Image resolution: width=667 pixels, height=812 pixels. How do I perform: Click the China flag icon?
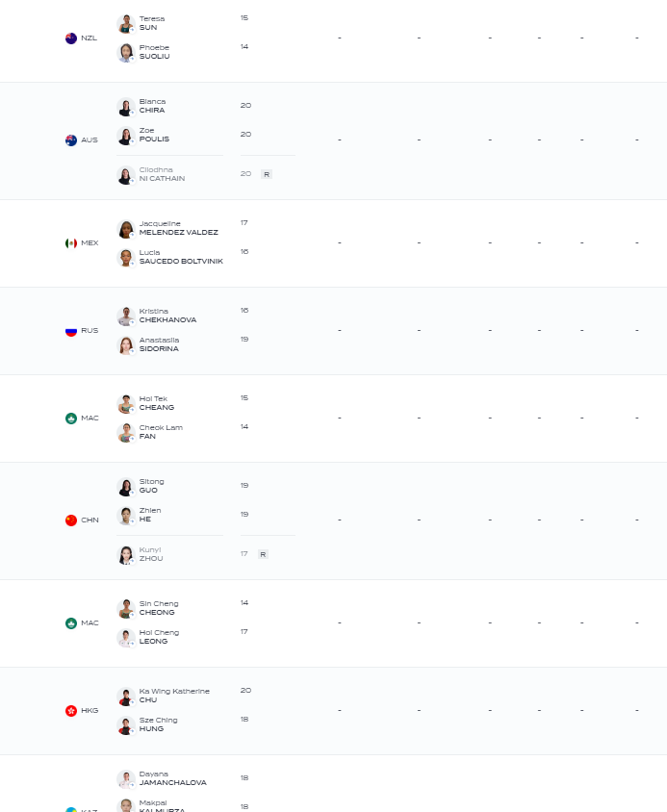[x=71, y=520]
